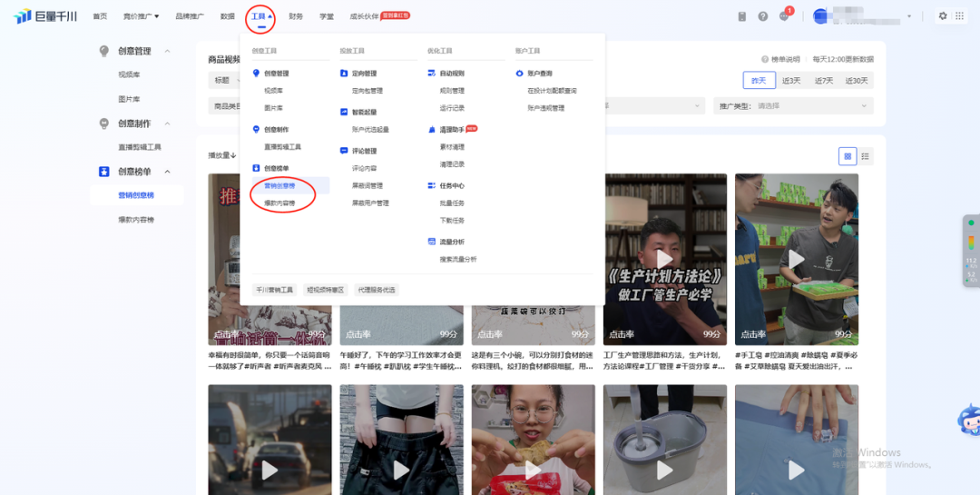Open the account switcher arrow in header
The height and width of the screenshot is (495, 980).
(x=909, y=16)
